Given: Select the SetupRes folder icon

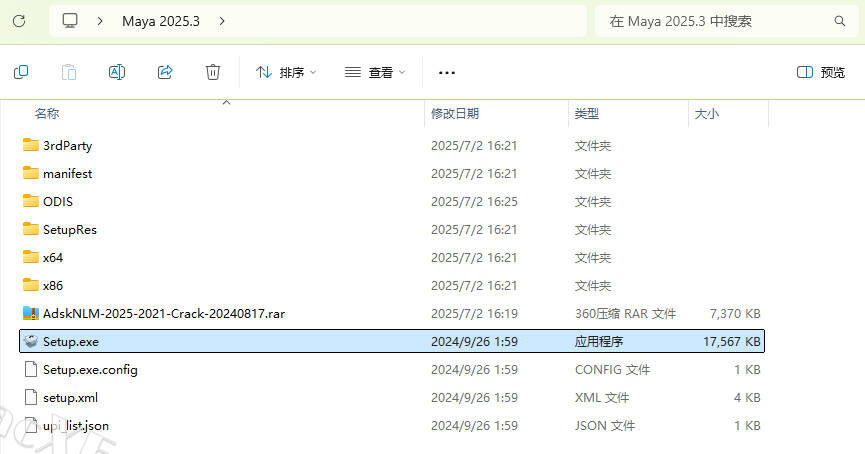Looking at the screenshot, I should tap(31, 229).
